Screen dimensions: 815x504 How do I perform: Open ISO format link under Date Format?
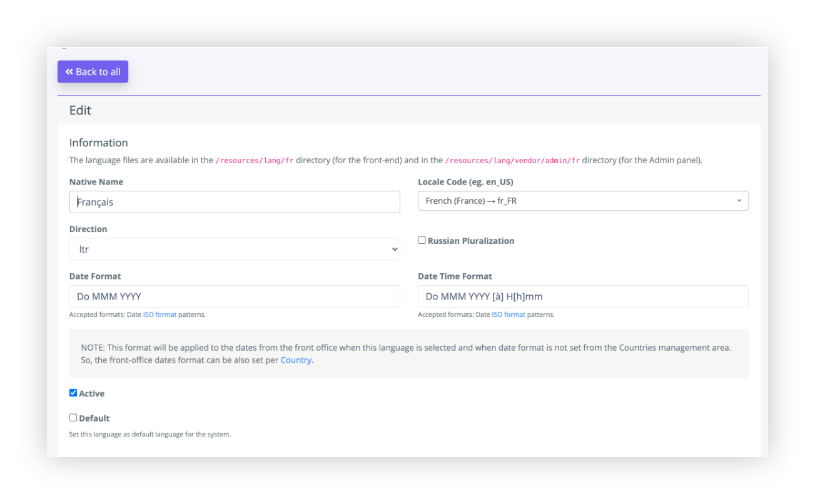point(159,315)
